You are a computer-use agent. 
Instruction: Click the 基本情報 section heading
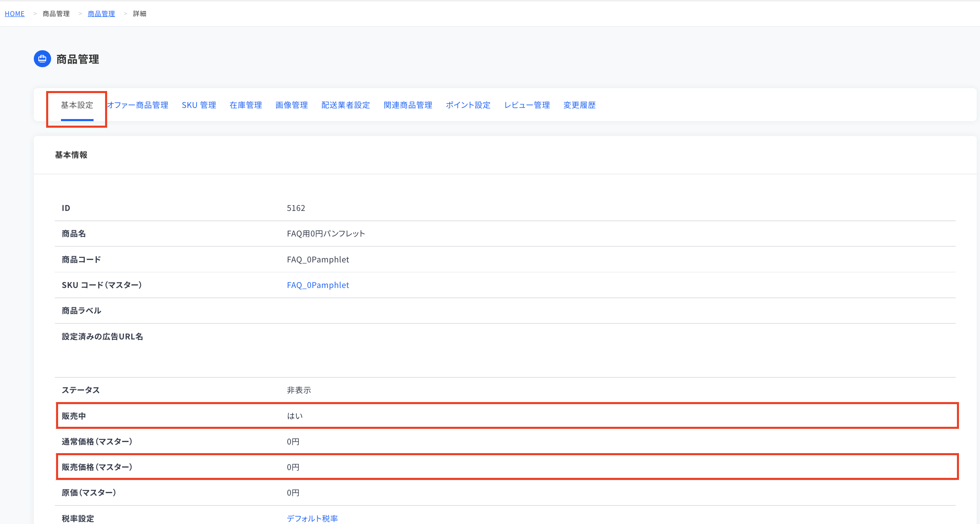[71, 155]
